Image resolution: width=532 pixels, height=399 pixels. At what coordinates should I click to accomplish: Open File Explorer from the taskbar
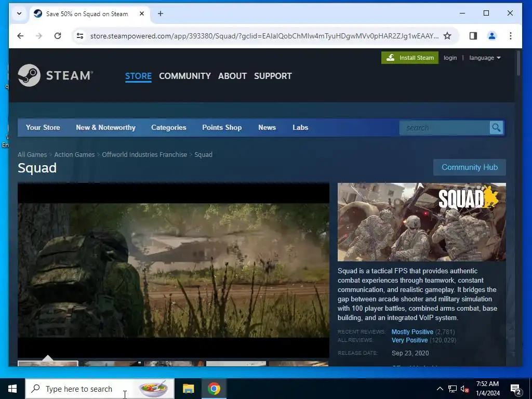tap(188, 389)
